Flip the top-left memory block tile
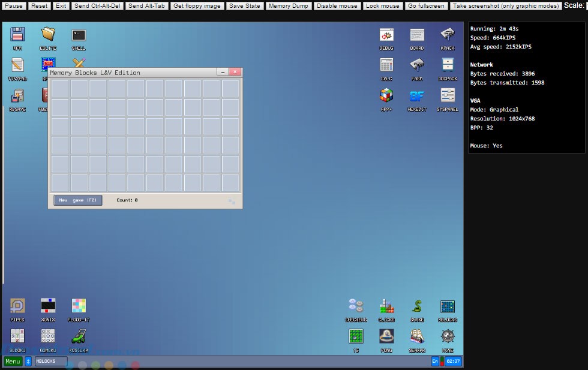588x370 pixels. [60, 89]
